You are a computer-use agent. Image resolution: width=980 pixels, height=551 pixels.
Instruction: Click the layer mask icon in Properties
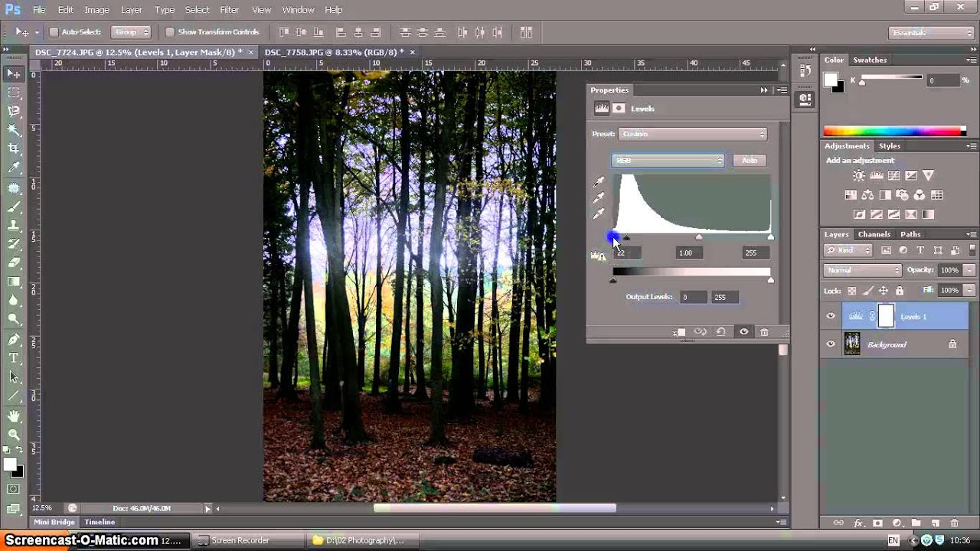click(619, 109)
